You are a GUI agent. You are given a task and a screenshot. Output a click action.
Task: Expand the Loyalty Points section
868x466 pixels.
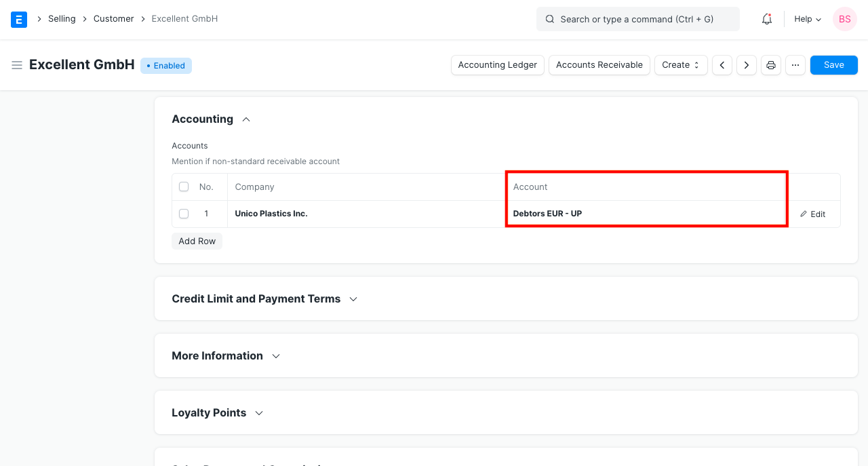[x=258, y=412]
